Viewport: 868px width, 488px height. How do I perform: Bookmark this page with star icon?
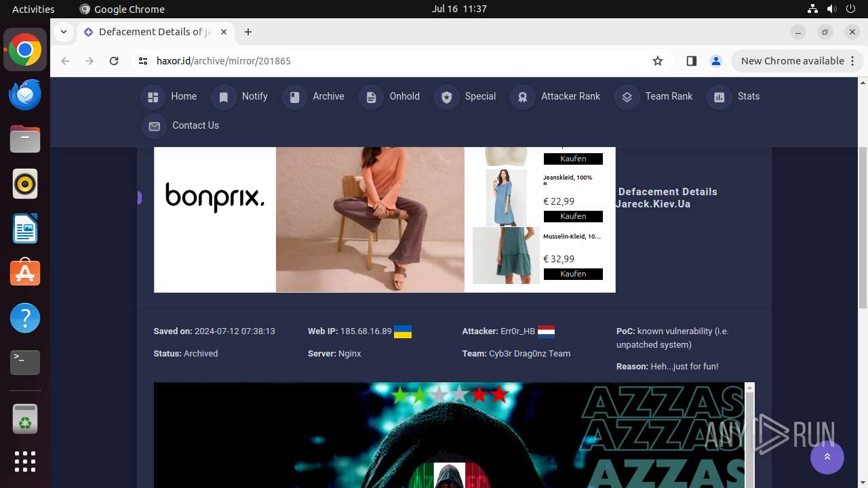click(x=657, y=61)
